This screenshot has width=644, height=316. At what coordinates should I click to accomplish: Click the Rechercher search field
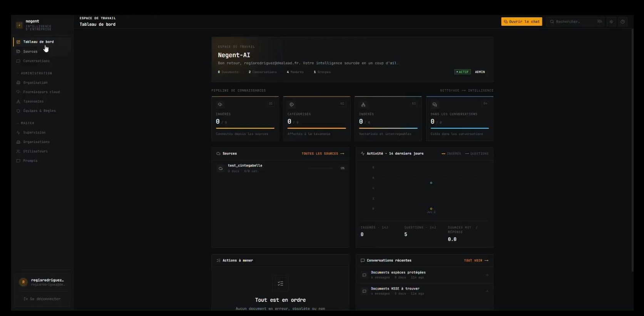click(575, 22)
